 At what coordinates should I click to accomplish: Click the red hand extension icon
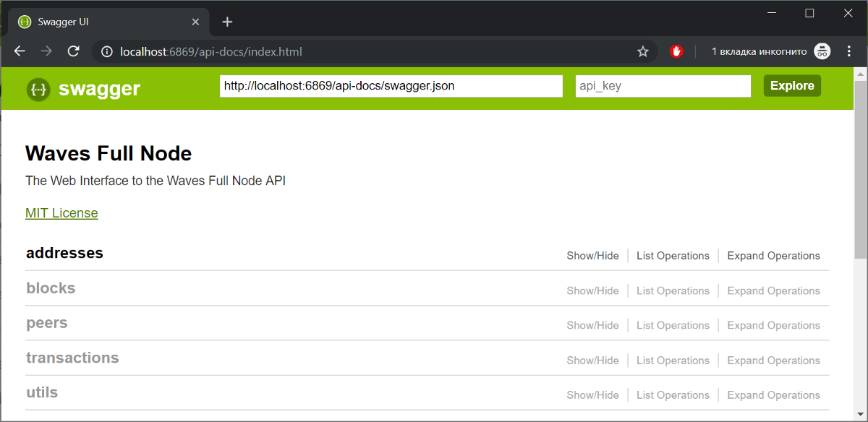click(676, 51)
